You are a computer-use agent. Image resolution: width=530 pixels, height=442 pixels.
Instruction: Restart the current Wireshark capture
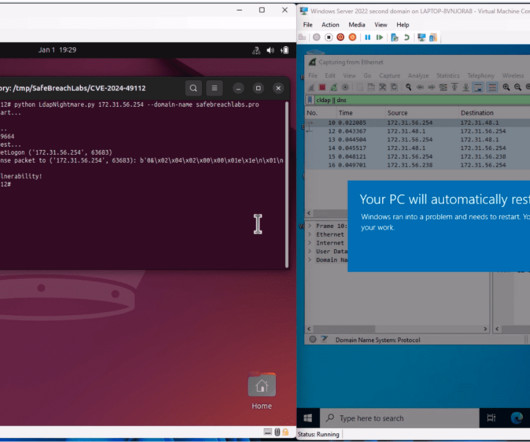[334, 87]
